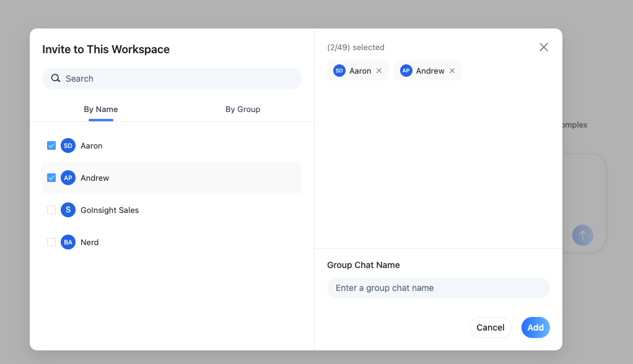
Task: Click the Group Chat Name label
Action: tap(364, 265)
